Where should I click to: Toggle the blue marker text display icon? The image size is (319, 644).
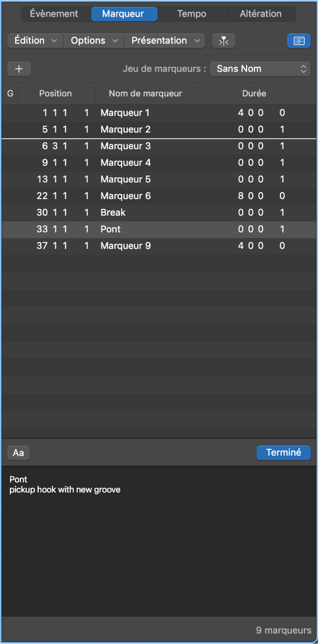pos(298,40)
